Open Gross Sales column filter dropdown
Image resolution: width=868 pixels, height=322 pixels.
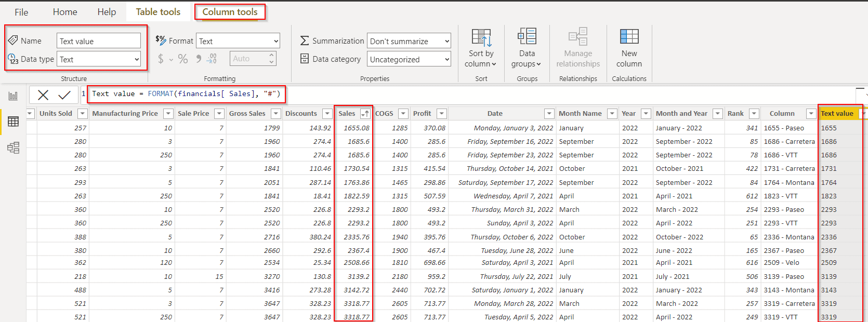276,113
